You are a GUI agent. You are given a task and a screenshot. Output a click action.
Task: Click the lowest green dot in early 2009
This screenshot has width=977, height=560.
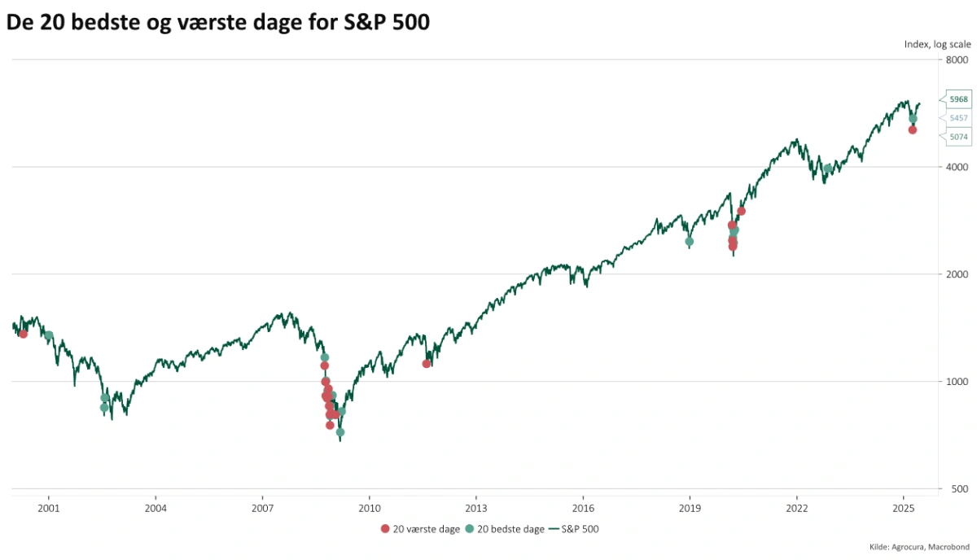340,432
